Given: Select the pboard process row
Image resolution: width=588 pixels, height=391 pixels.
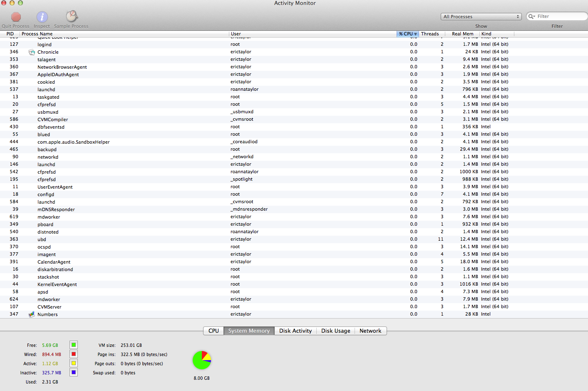Looking at the screenshot, I should [294, 224].
